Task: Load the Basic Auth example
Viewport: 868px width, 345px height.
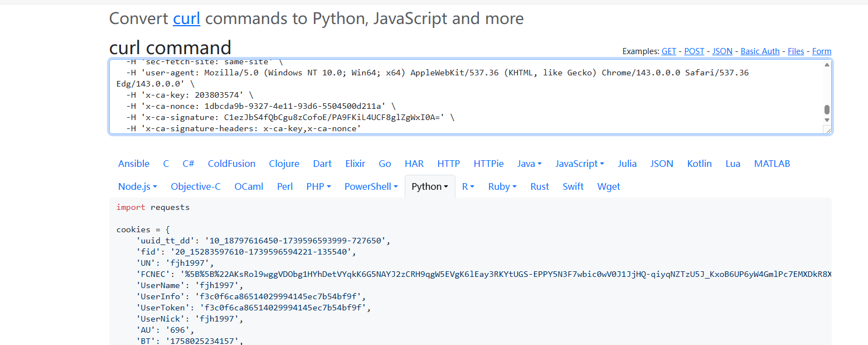Action: 760,51
